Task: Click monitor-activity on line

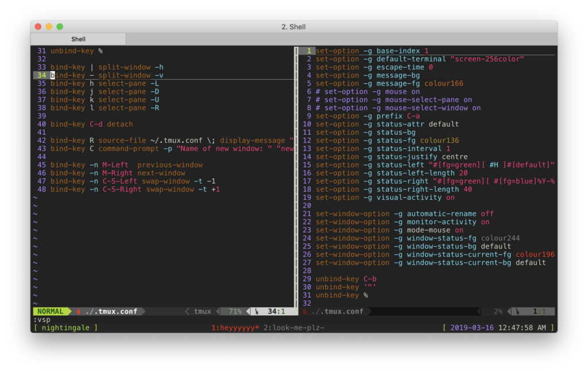Action: 403,222
